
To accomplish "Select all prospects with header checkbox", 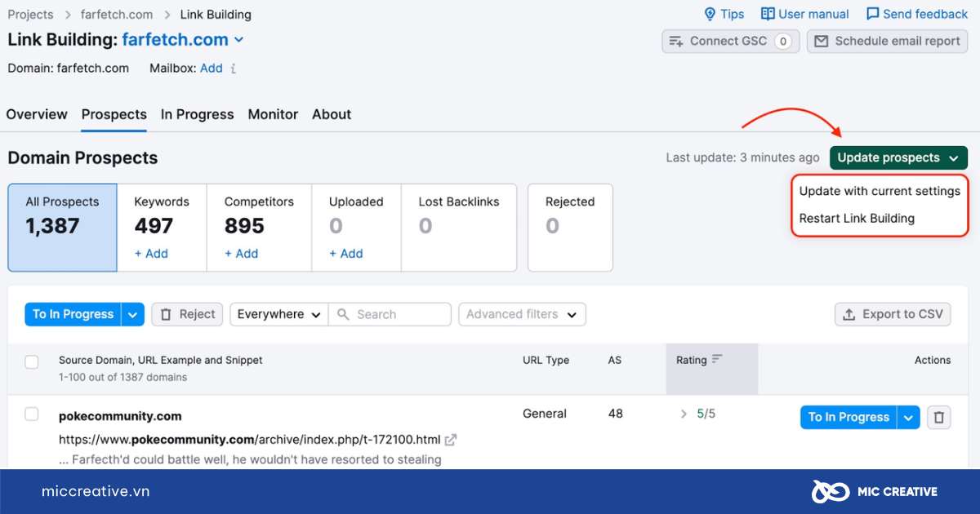I will pos(32,361).
